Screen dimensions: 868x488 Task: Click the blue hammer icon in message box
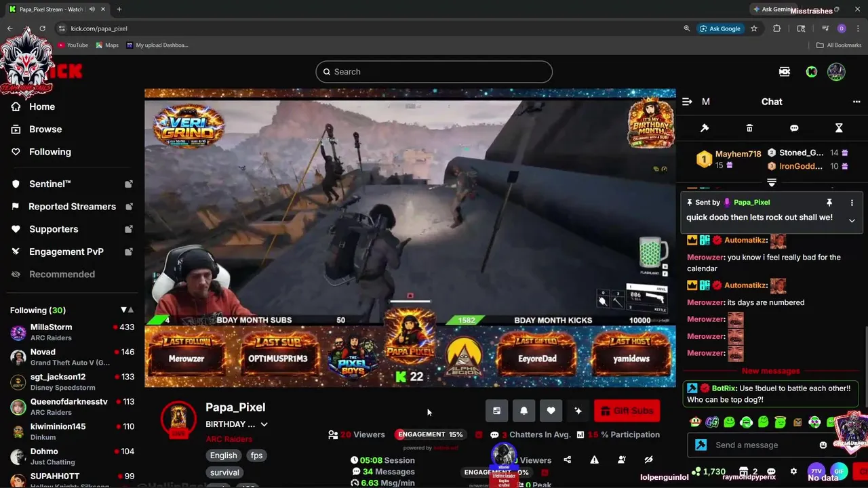tap(701, 445)
